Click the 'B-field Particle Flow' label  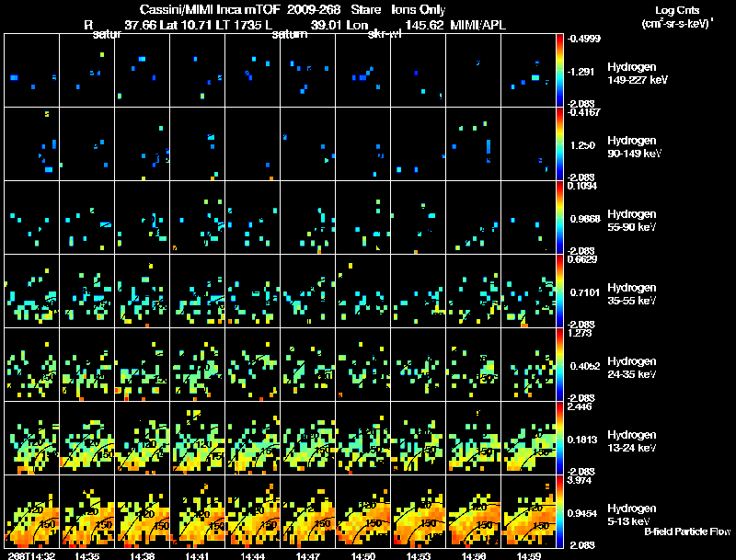687,531
